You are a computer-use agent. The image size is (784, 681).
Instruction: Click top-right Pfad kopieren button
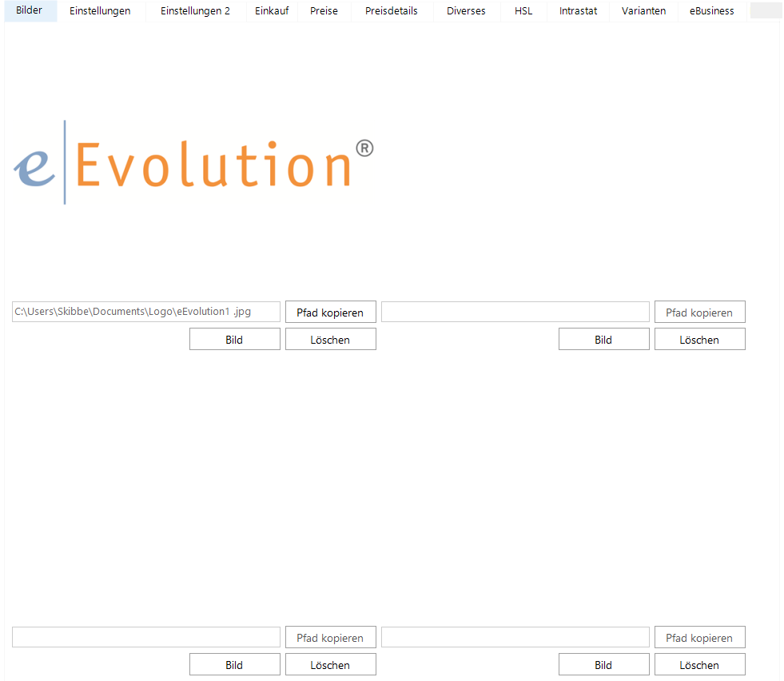[700, 312]
